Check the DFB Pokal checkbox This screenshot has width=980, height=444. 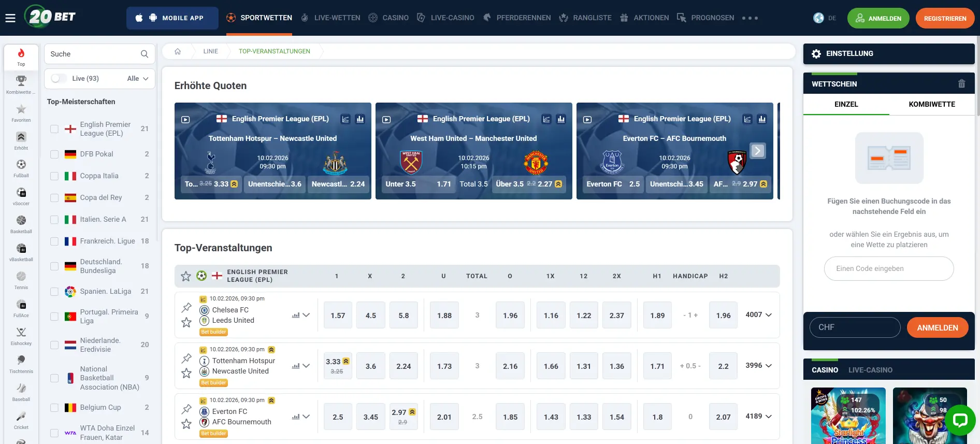point(54,154)
